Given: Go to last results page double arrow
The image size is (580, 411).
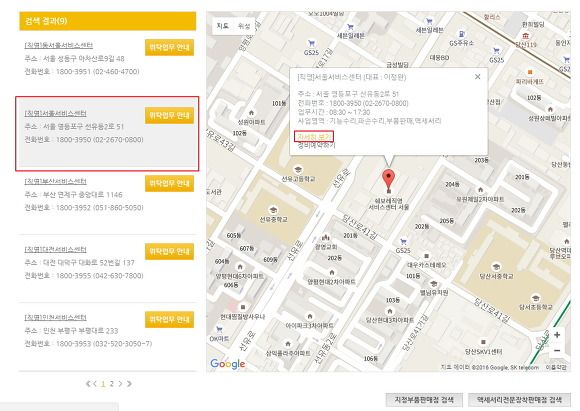Looking at the screenshot, I should [x=129, y=384].
